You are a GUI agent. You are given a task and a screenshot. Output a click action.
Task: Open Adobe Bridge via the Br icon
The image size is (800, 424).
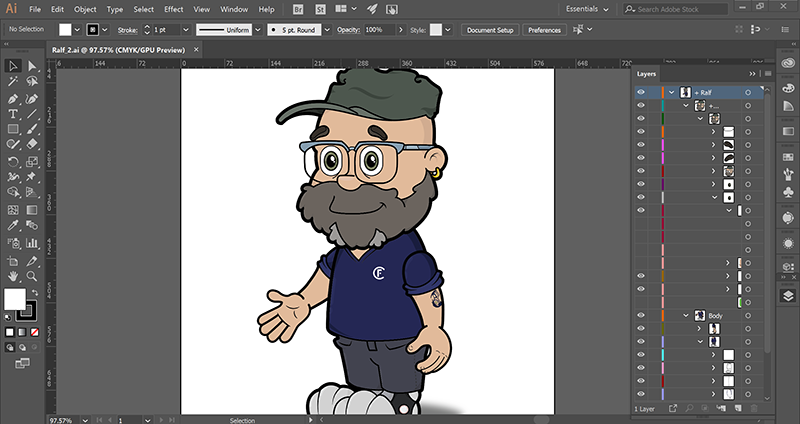pyautogui.click(x=300, y=9)
